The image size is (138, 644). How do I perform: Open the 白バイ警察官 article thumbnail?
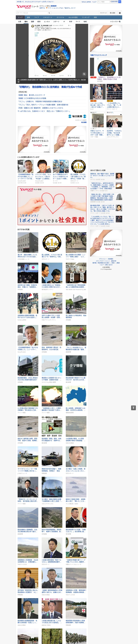(61, 166)
